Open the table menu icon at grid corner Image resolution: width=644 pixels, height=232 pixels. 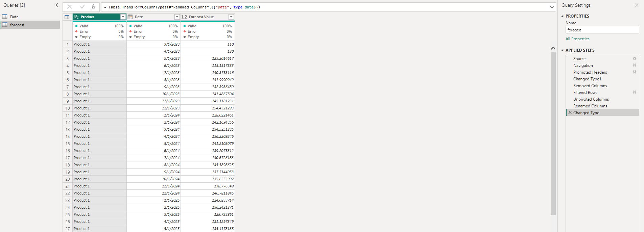68,17
